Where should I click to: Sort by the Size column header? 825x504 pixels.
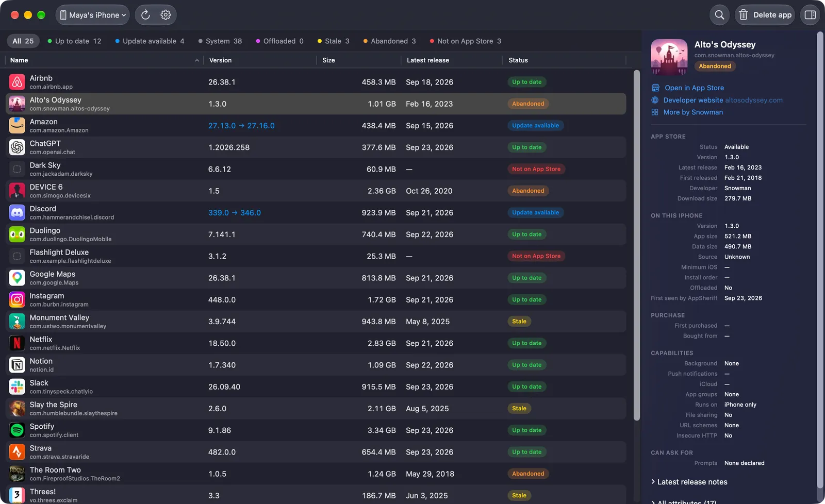(359, 60)
